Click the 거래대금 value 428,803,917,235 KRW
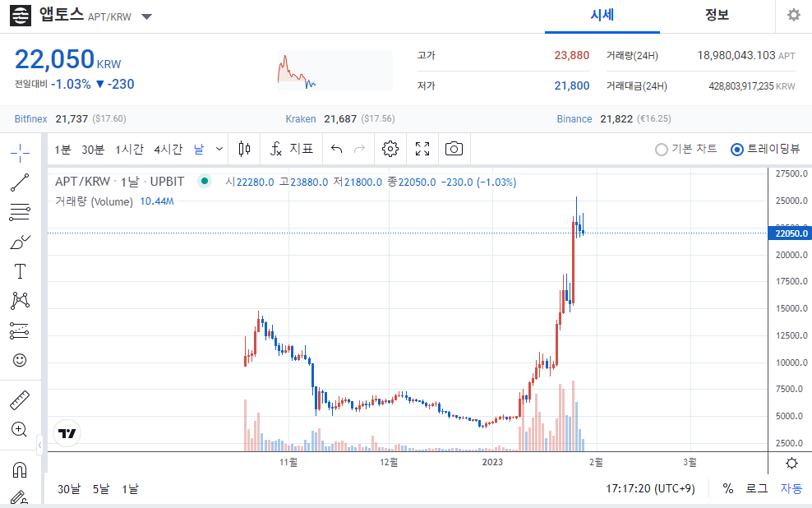This screenshot has width=812, height=508. (752, 86)
